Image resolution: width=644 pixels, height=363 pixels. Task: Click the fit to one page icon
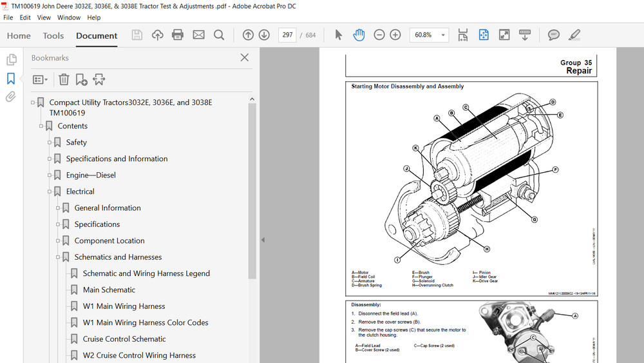(484, 35)
